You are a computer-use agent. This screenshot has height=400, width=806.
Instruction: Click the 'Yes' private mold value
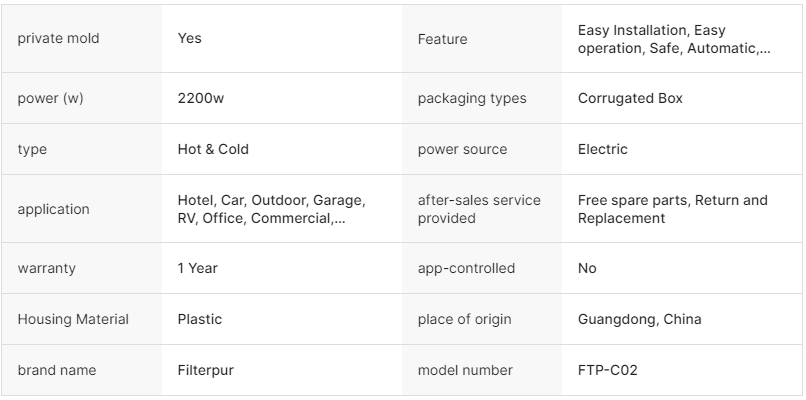click(x=190, y=39)
